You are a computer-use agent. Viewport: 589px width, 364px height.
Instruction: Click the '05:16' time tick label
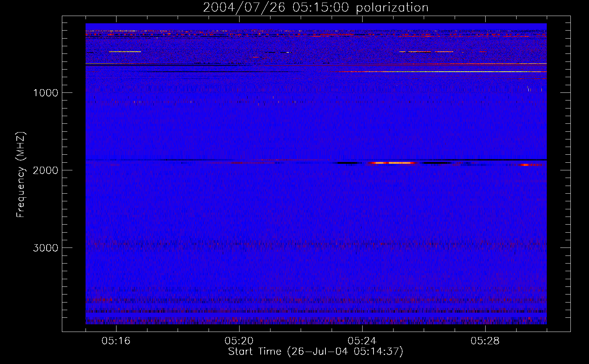[116, 341]
